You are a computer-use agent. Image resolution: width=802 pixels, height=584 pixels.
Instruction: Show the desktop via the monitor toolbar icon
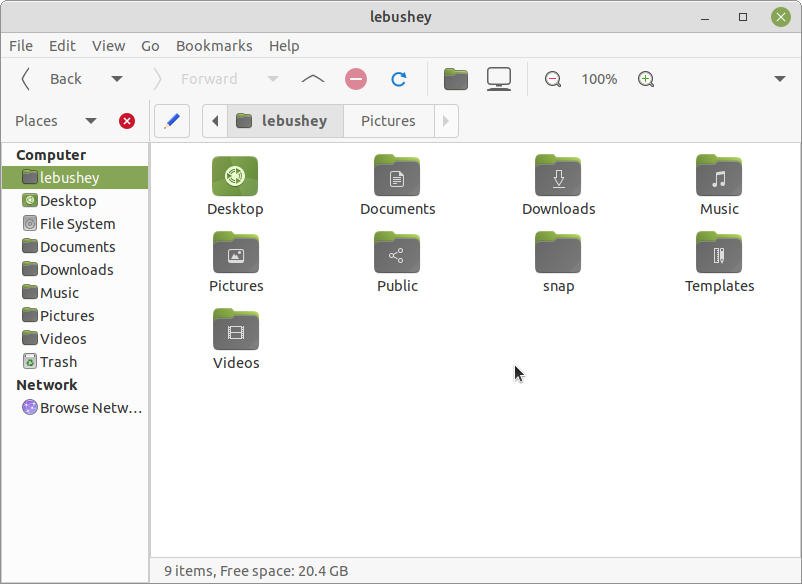498,78
